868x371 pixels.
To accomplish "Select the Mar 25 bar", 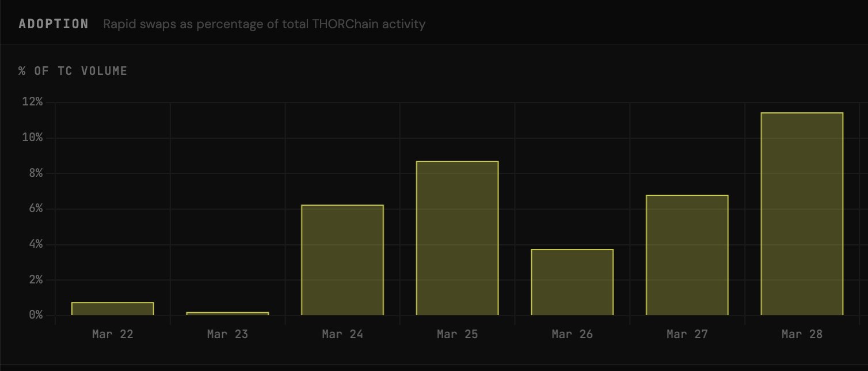I will (x=457, y=238).
